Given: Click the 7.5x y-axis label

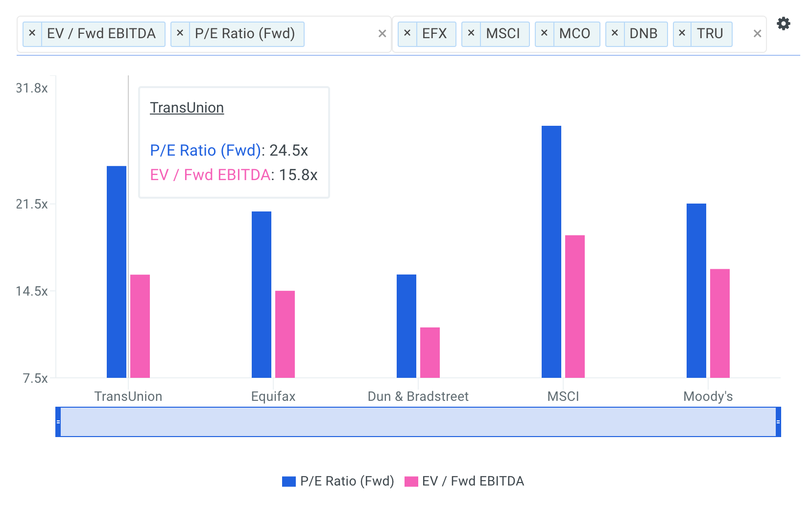Looking at the screenshot, I should coord(36,378).
